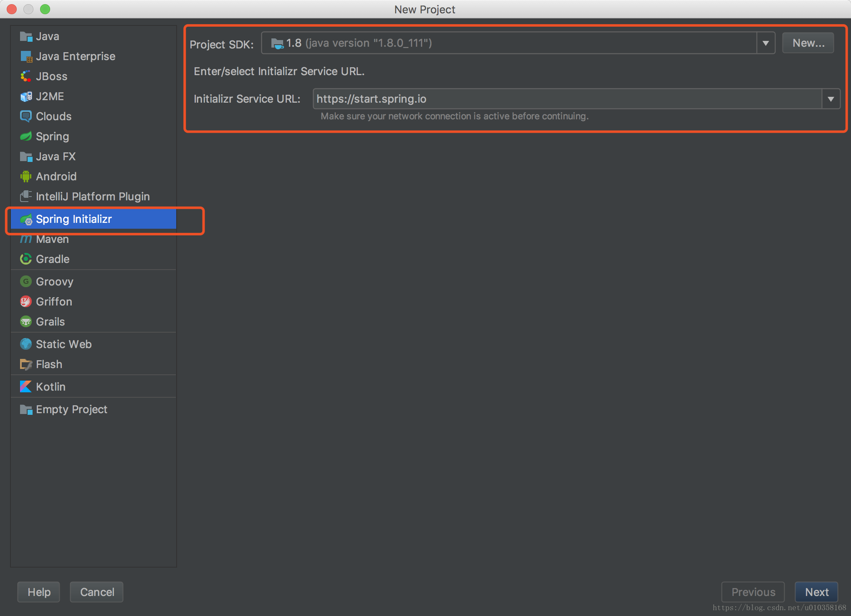Click the Flash folder icon
851x616 pixels.
click(x=26, y=364)
